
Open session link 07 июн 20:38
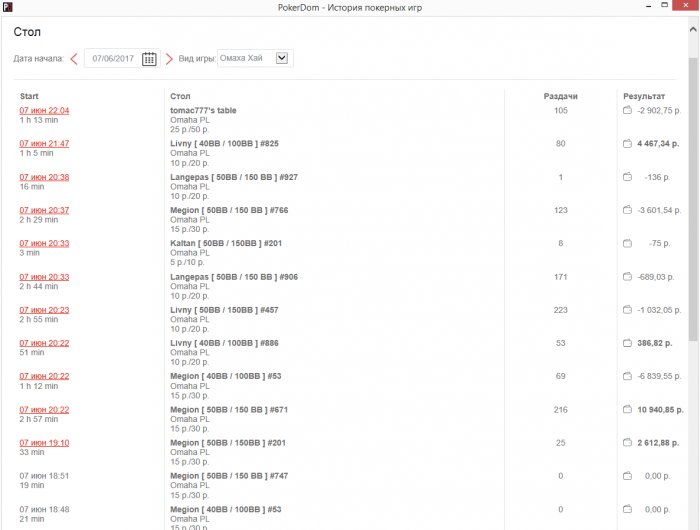point(44,177)
